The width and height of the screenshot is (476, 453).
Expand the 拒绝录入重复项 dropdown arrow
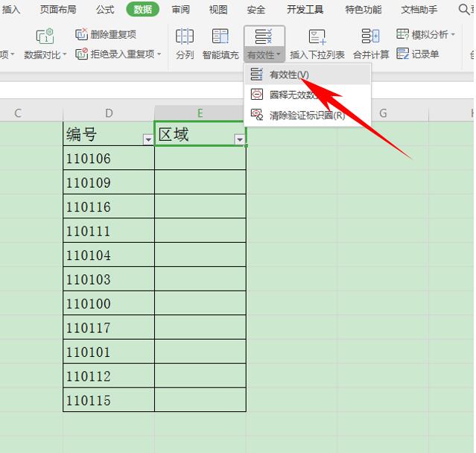159,54
